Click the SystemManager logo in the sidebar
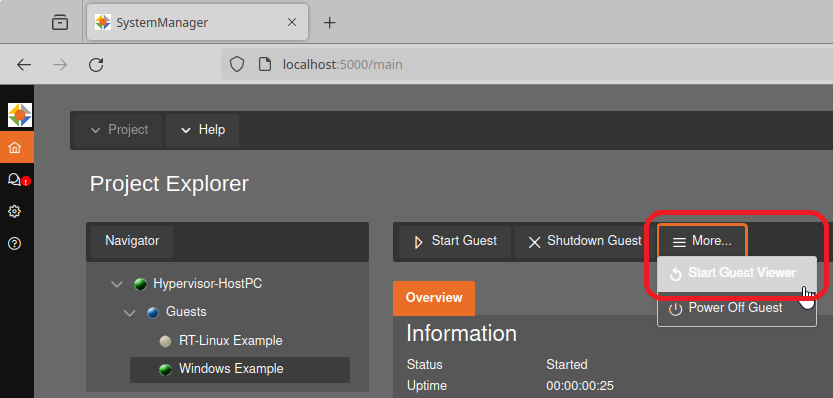The width and height of the screenshot is (833, 398). click(20, 115)
